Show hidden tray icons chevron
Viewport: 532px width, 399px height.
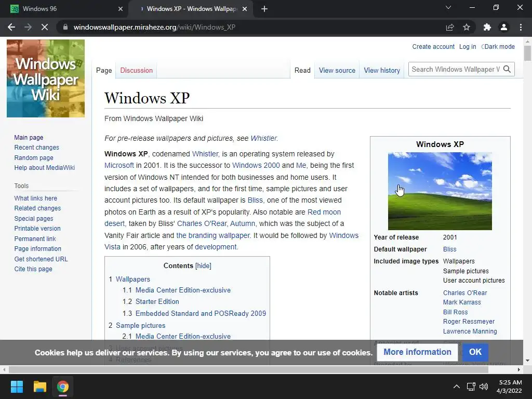pos(457,387)
